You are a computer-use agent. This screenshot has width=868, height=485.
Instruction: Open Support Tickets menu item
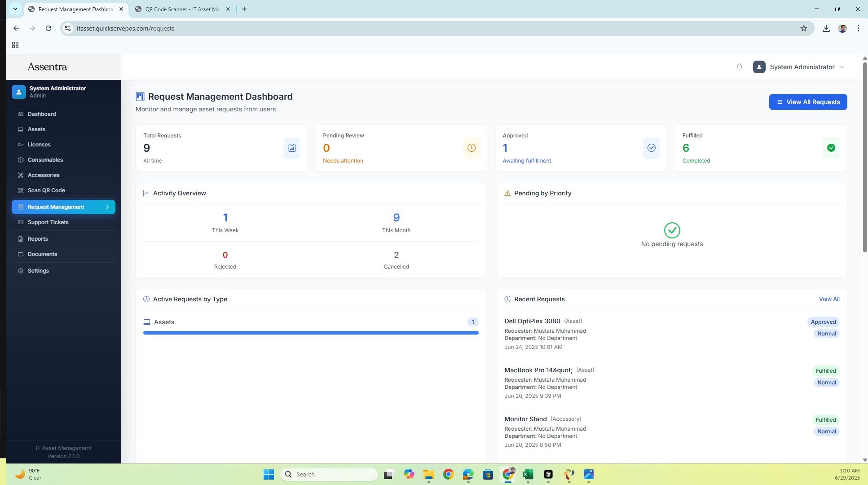[x=48, y=222]
